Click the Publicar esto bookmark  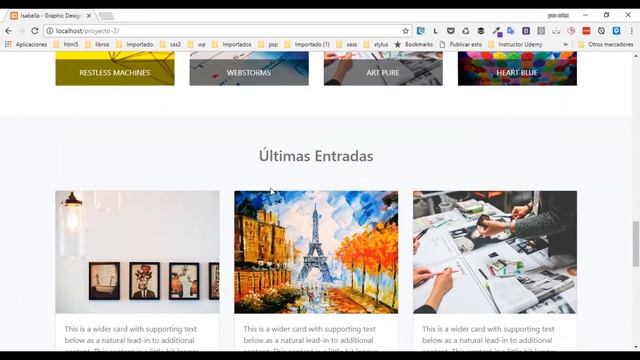[x=461, y=44]
